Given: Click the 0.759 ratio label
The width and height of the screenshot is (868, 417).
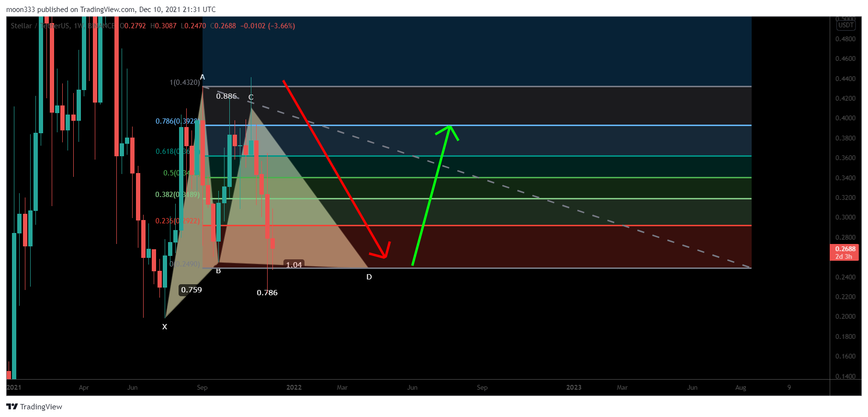Looking at the screenshot, I should pyautogui.click(x=192, y=290).
